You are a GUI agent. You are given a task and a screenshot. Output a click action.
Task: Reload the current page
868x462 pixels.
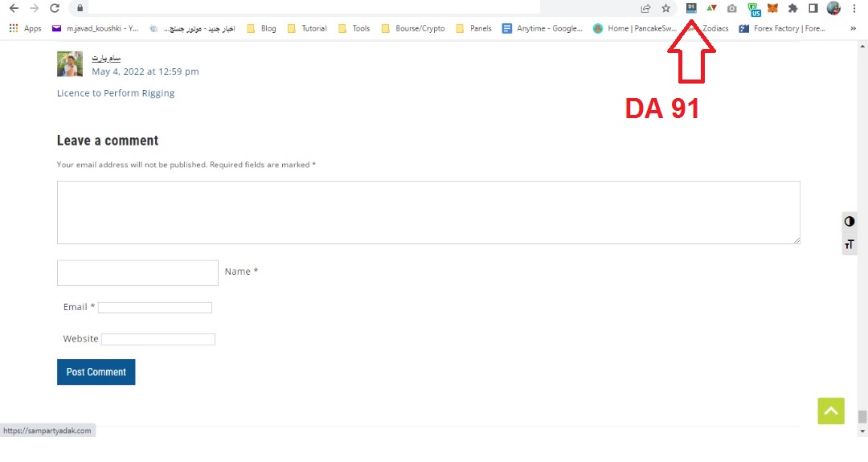55,8
